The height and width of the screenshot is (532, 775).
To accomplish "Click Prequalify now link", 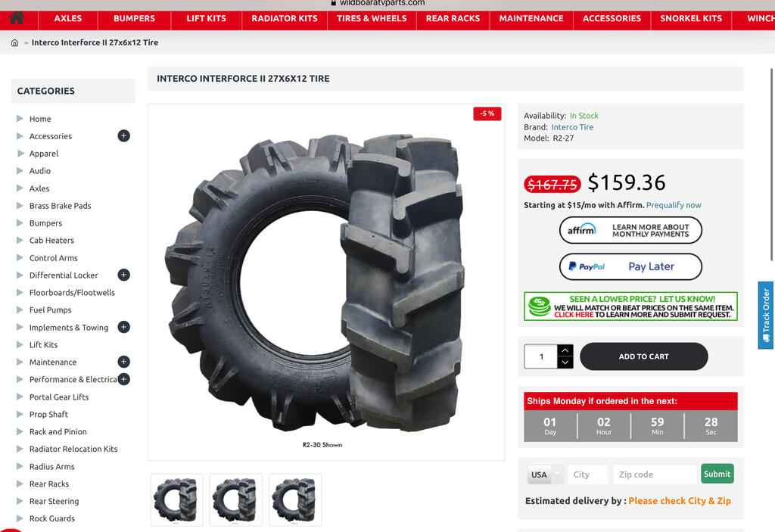I will [x=673, y=205].
